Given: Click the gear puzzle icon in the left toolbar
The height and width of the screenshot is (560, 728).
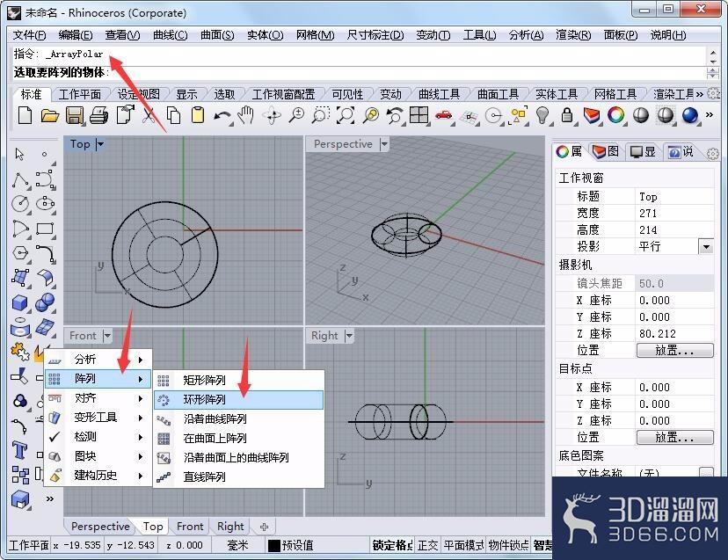Looking at the screenshot, I should (x=20, y=351).
